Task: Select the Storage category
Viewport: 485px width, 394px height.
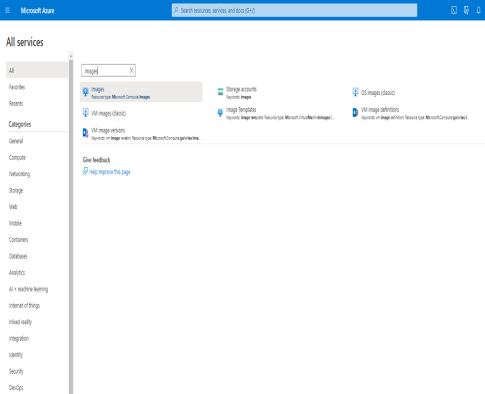Action: (x=16, y=190)
